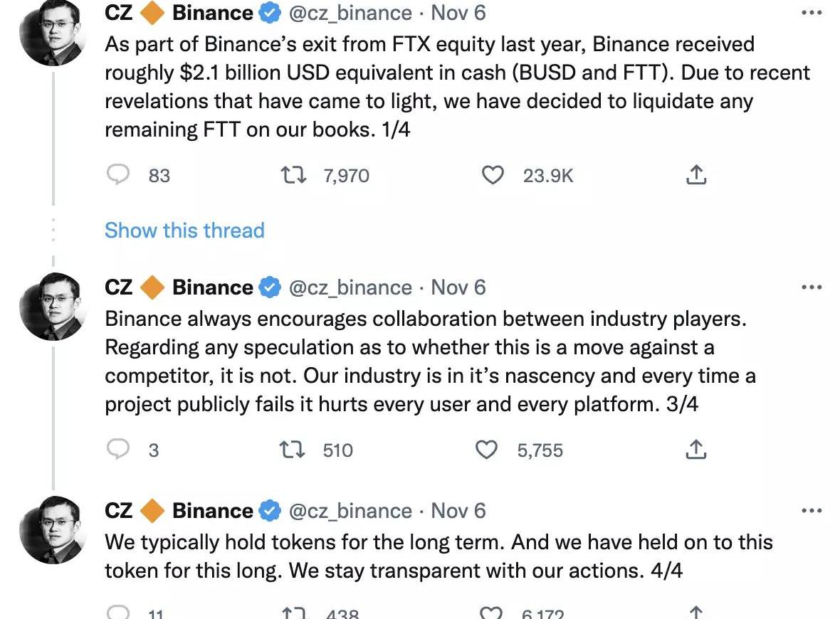Reply to the 3/4 tweet with 3 replies
The image size is (840, 619).
(x=117, y=449)
